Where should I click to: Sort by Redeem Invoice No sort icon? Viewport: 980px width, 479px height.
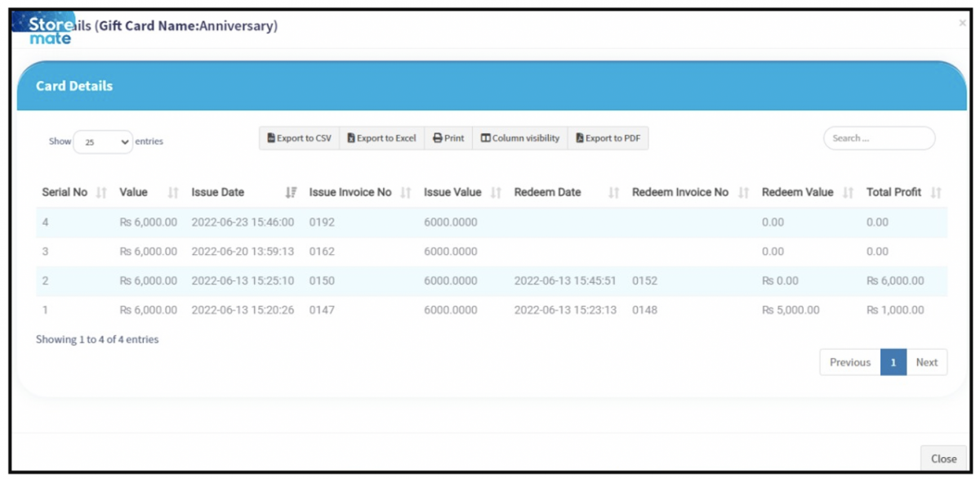(744, 193)
